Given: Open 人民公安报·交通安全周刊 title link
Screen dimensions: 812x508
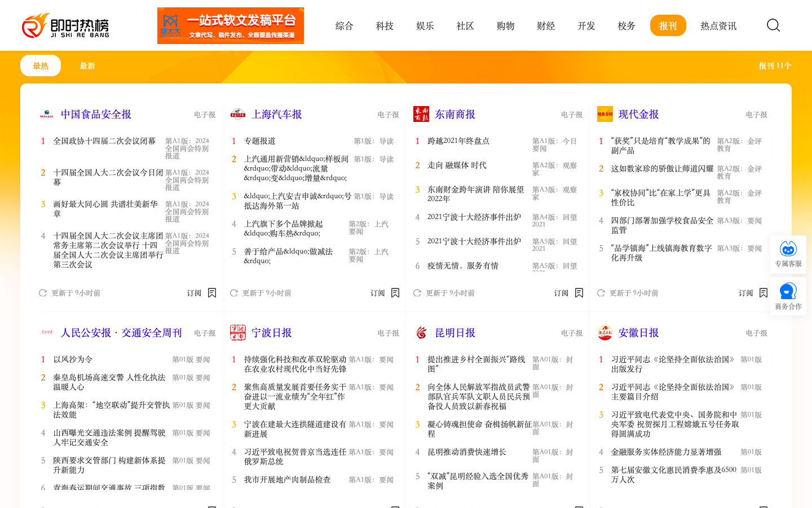Looking at the screenshot, I should [x=121, y=332].
